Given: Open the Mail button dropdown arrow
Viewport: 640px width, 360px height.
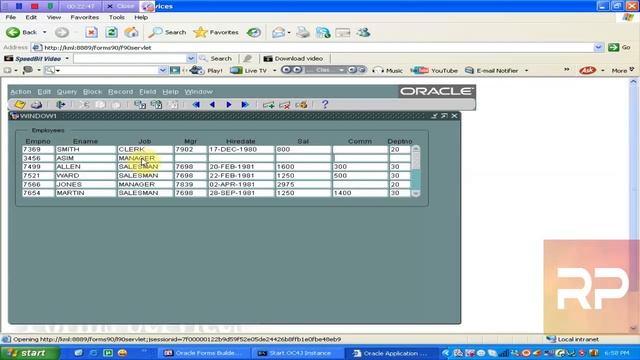Looking at the screenshot, I should tap(289, 32).
